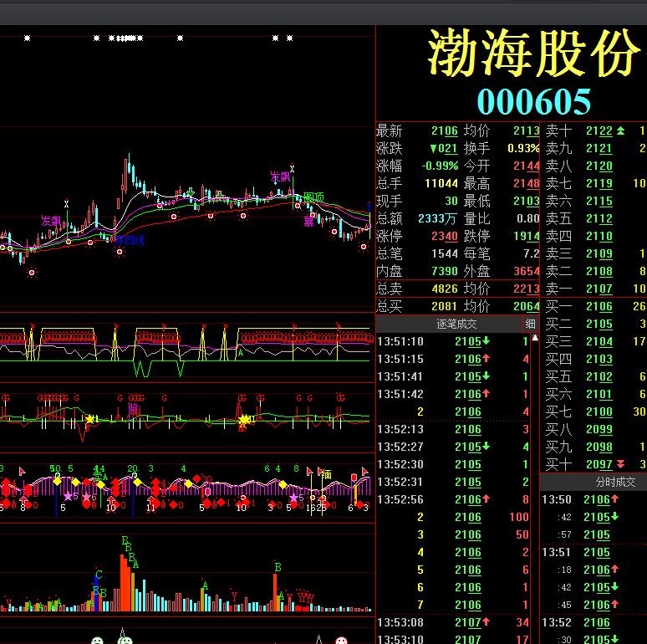Click the red down arrows beside 买十

click(620, 464)
